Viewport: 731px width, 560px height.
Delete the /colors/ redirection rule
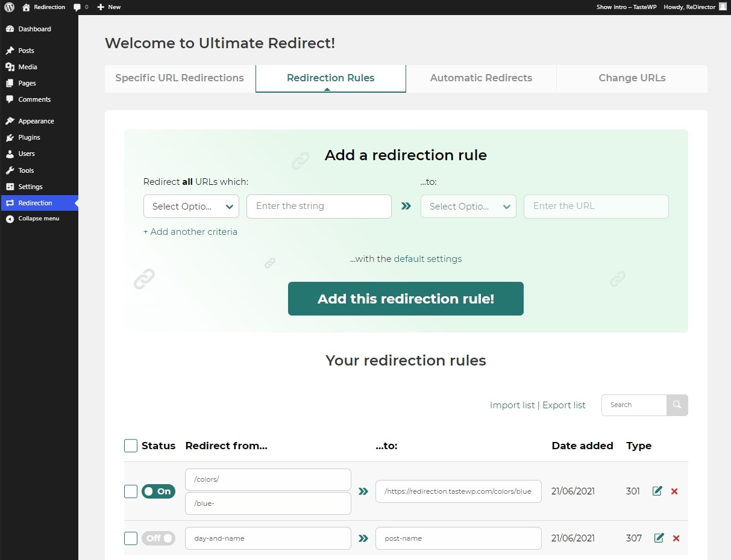point(674,491)
